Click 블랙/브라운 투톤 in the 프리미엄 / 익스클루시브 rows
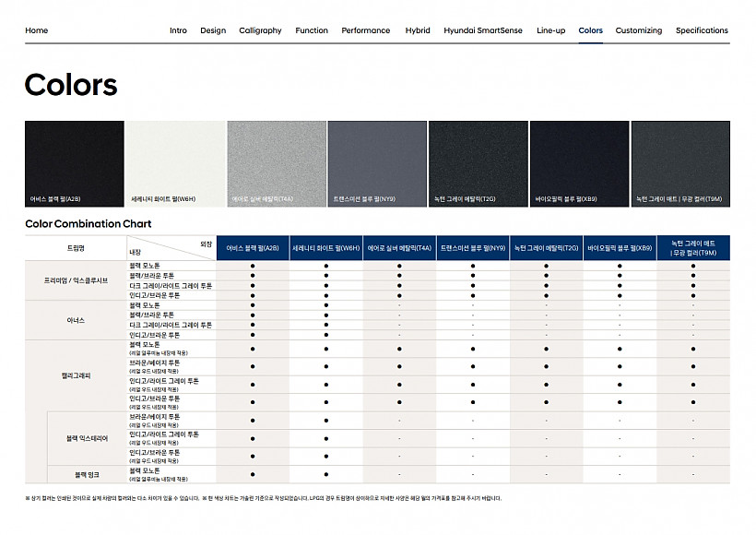The height and width of the screenshot is (535, 756). (x=151, y=276)
